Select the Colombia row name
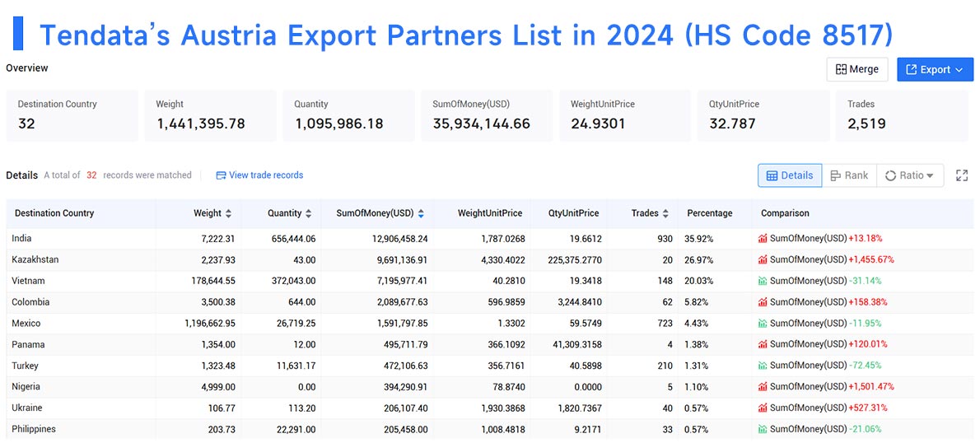The width and height of the screenshot is (980, 443). [30, 302]
